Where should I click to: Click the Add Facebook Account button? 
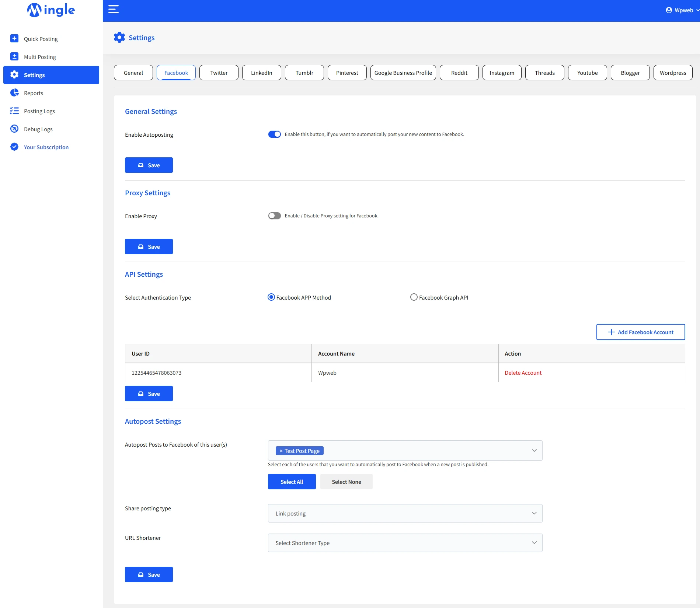click(x=640, y=332)
